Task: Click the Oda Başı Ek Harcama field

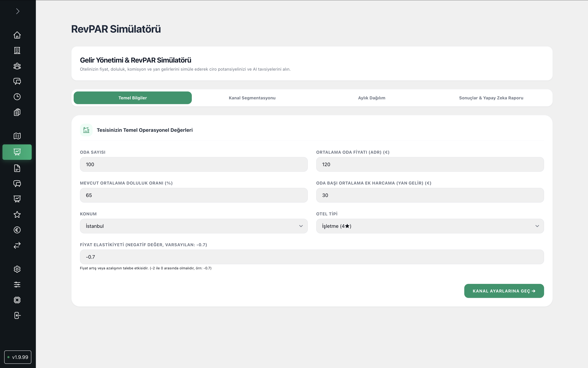Action: [430, 195]
